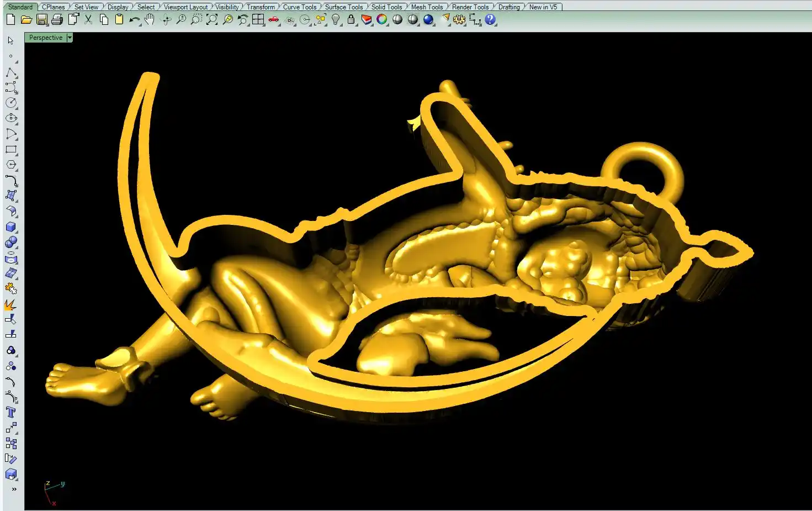The height and width of the screenshot is (511, 812).
Task: Toggle the Lock objects padlock icon
Action: tap(351, 20)
